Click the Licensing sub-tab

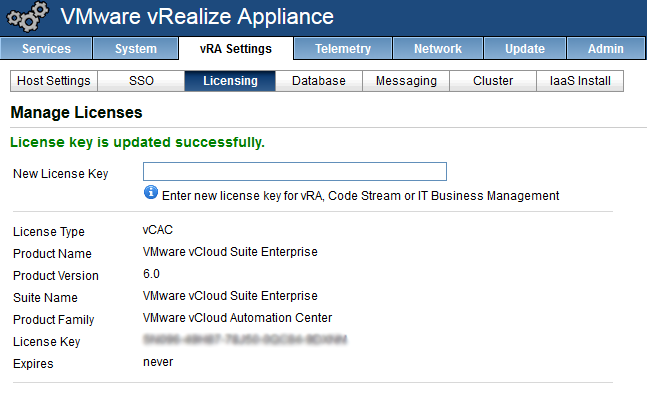(x=230, y=81)
